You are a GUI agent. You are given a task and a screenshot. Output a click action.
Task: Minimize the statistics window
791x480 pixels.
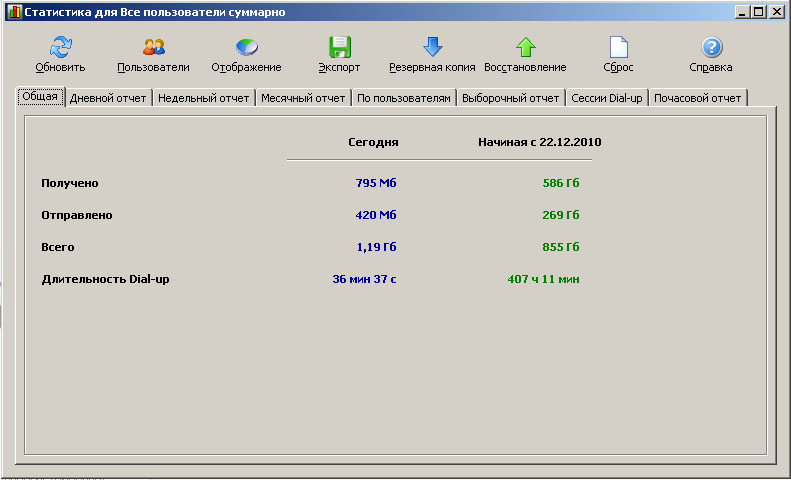tap(742, 12)
